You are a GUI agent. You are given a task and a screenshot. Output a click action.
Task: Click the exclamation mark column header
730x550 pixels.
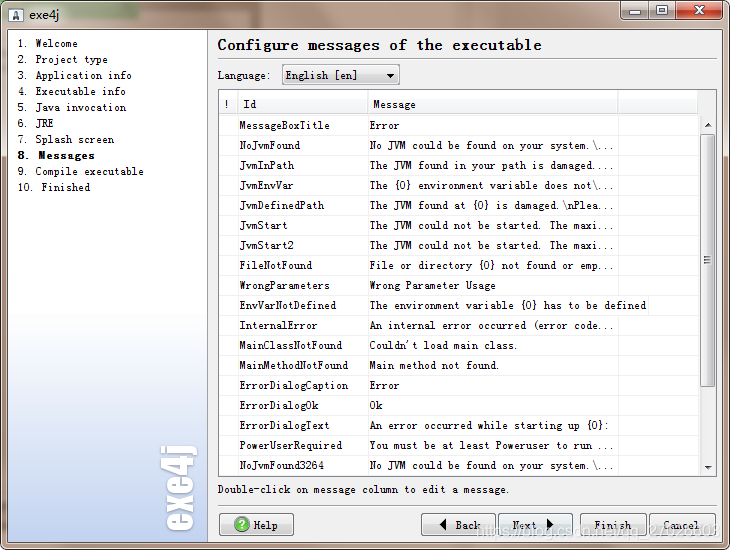coord(227,104)
